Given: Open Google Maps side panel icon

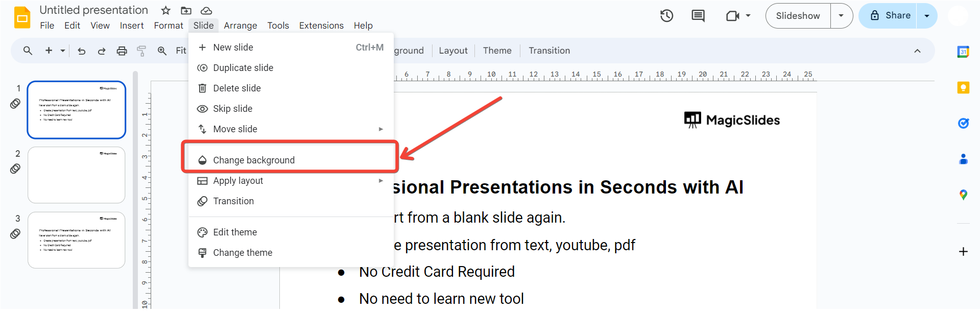Looking at the screenshot, I should tap(963, 195).
